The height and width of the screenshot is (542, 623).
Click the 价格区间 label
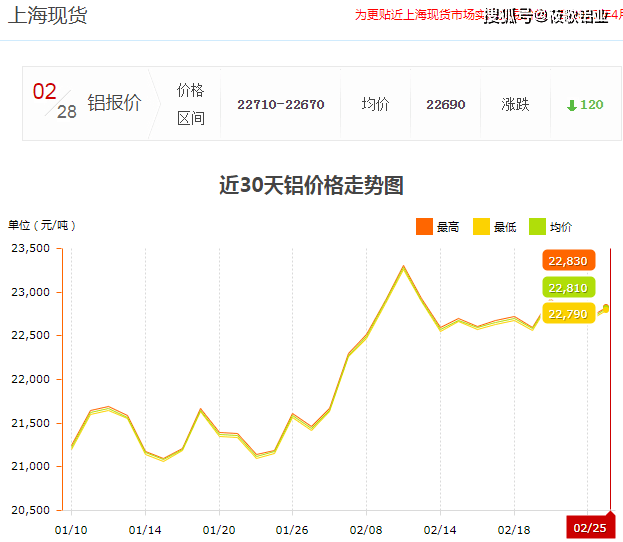point(191,104)
